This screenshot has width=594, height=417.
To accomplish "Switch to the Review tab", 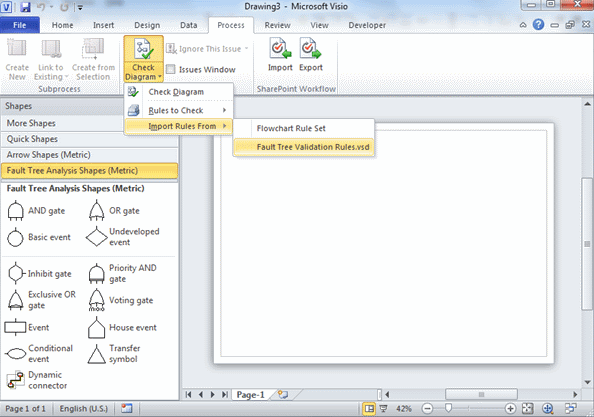I will pyautogui.click(x=277, y=25).
